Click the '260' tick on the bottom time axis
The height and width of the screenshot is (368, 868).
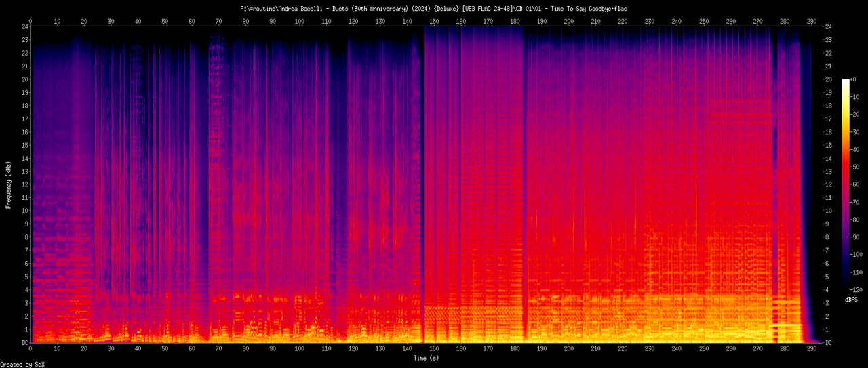(730, 348)
